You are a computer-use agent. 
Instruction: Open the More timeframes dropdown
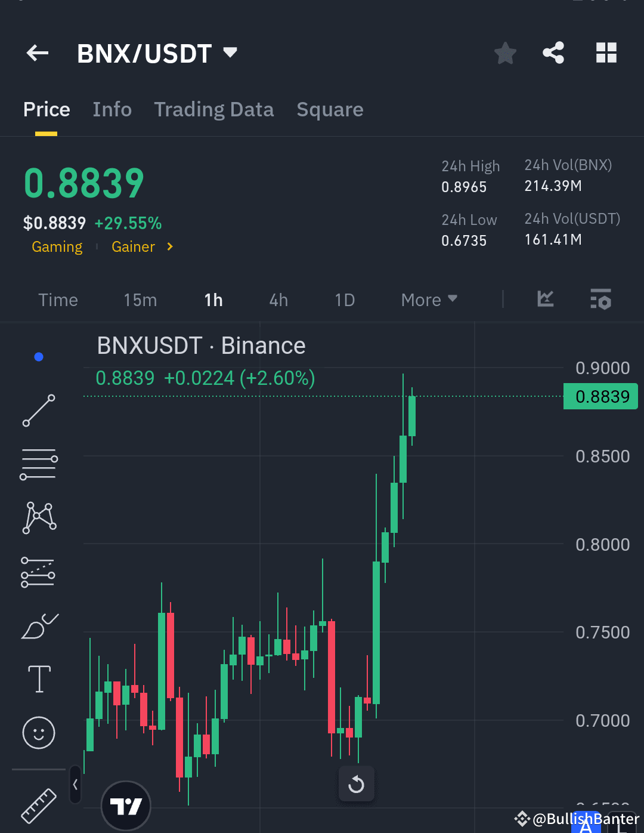pyautogui.click(x=428, y=300)
